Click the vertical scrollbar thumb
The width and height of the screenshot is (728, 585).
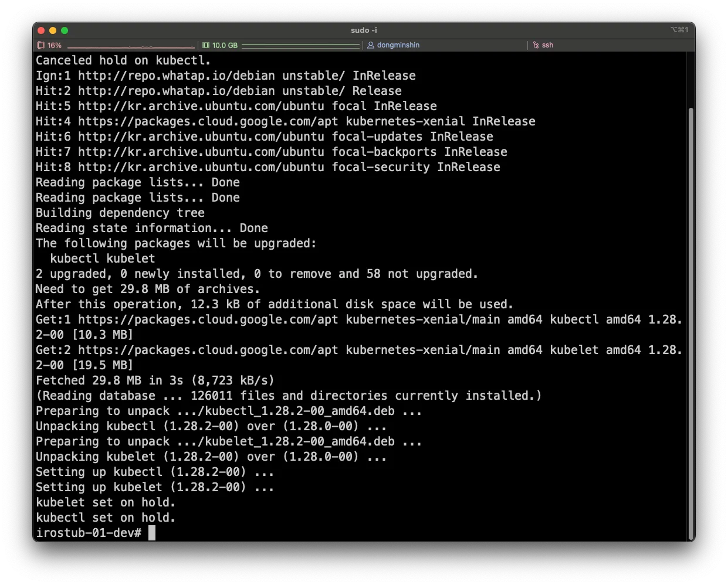click(x=690, y=322)
